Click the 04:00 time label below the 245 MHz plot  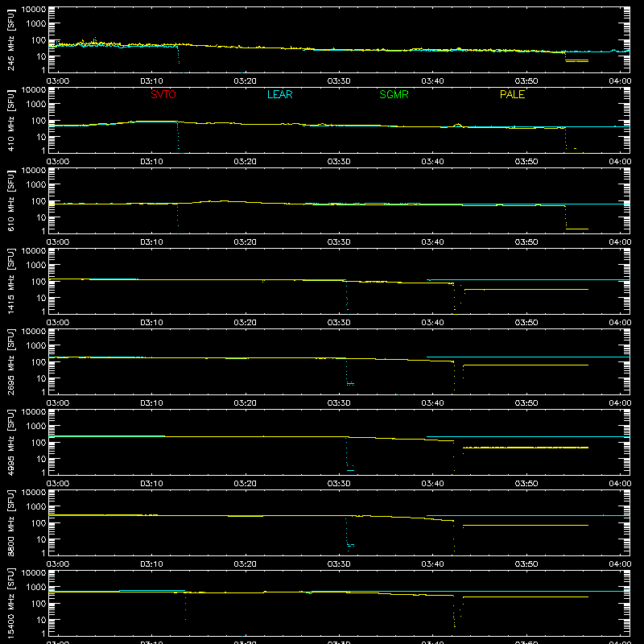[620, 81]
